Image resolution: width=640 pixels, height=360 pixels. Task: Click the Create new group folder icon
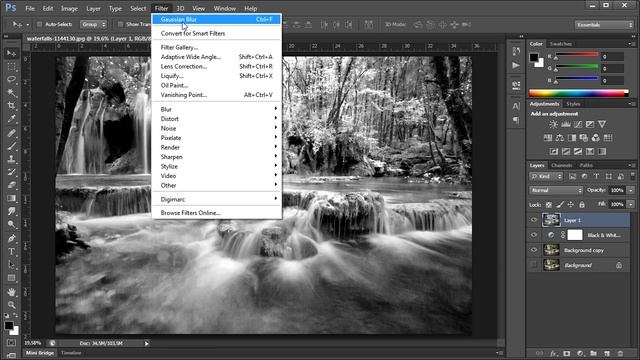(x=593, y=353)
